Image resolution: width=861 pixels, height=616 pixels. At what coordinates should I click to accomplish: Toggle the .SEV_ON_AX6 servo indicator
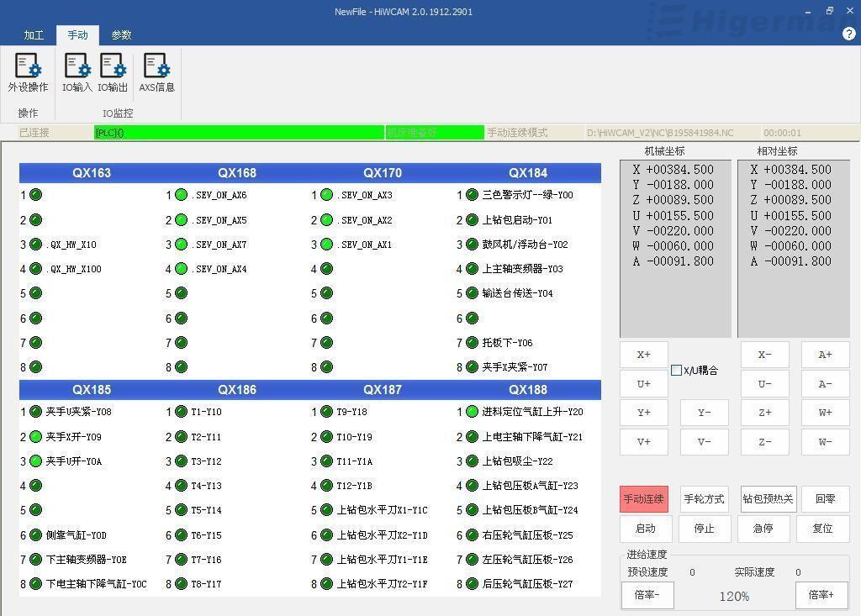(x=182, y=195)
